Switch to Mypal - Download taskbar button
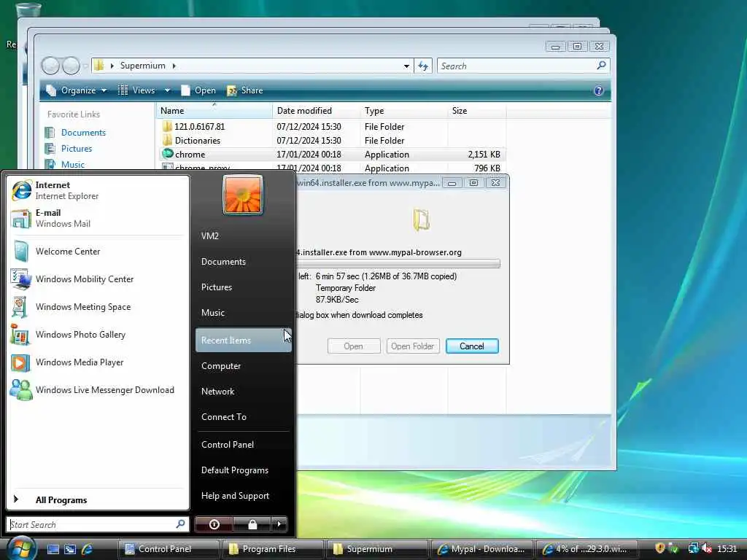Image resolution: width=747 pixels, height=560 pixels. tap(481, 549)
